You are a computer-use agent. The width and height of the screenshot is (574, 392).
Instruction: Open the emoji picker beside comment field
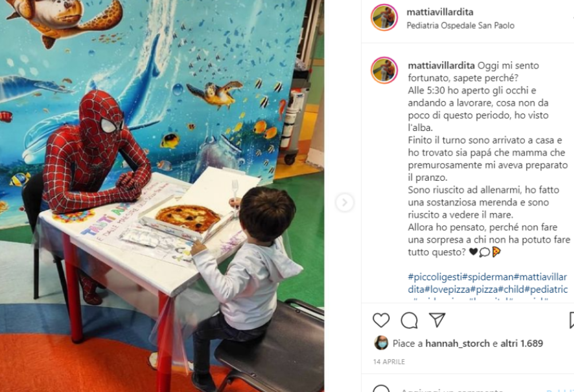[381, 389]
